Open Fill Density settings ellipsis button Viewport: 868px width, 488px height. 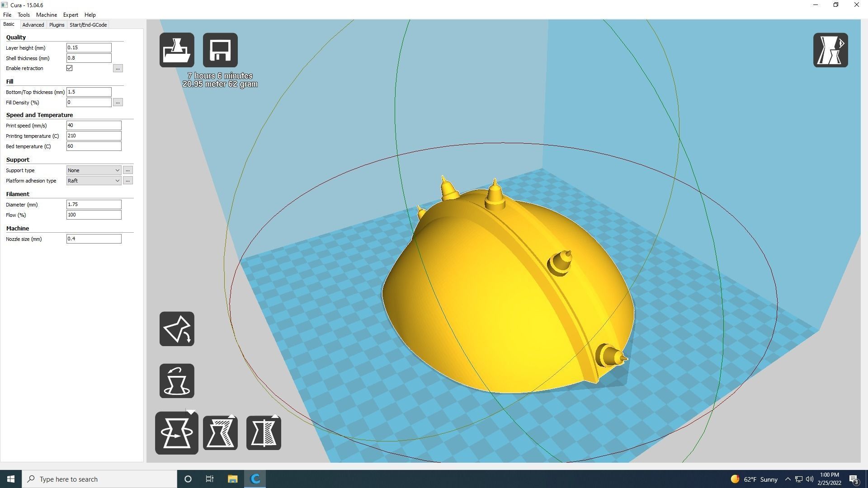[118, 103]
